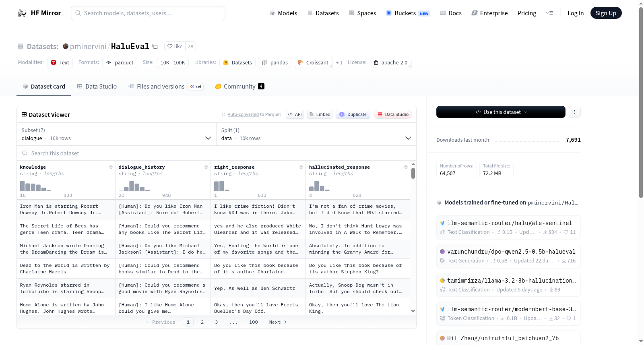This screenshot has height=345, width=644.
Task: Click the Duplicate button
Action: [x=353, y=114]
